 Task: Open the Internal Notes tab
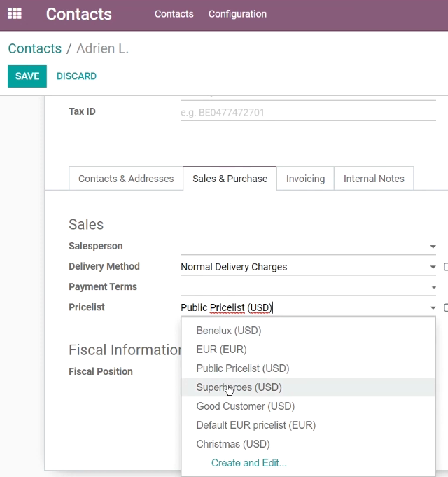[x=374, y=179]
